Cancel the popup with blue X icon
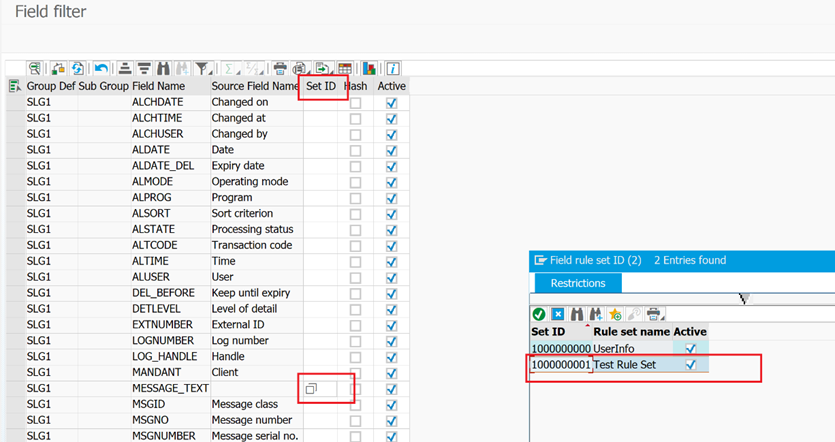The height and width of the screenshot is (442, 835). [558, 314]
